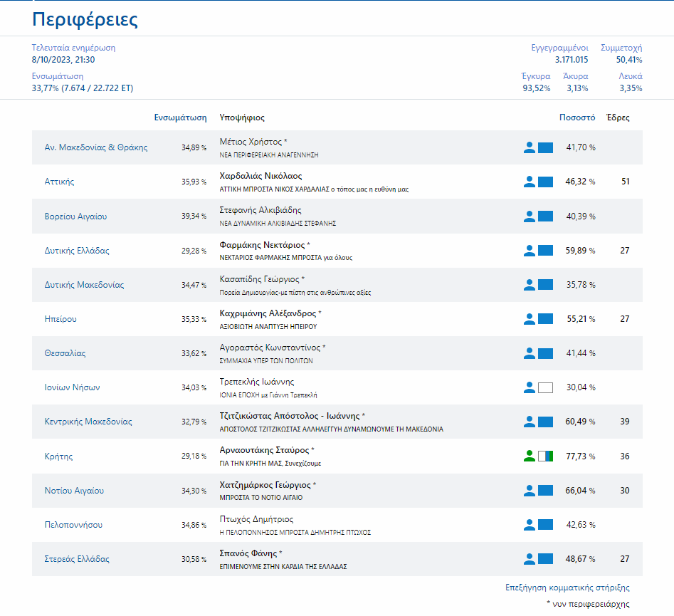Click the white party swatch for Ιονίων Νήσων
Viewport: 674px width, 616px height.
[x=545, y=387]
